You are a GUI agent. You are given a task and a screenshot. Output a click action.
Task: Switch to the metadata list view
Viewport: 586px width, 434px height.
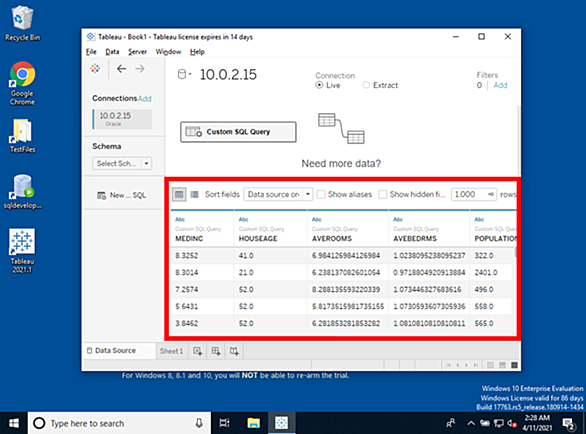tap(194, 194)
